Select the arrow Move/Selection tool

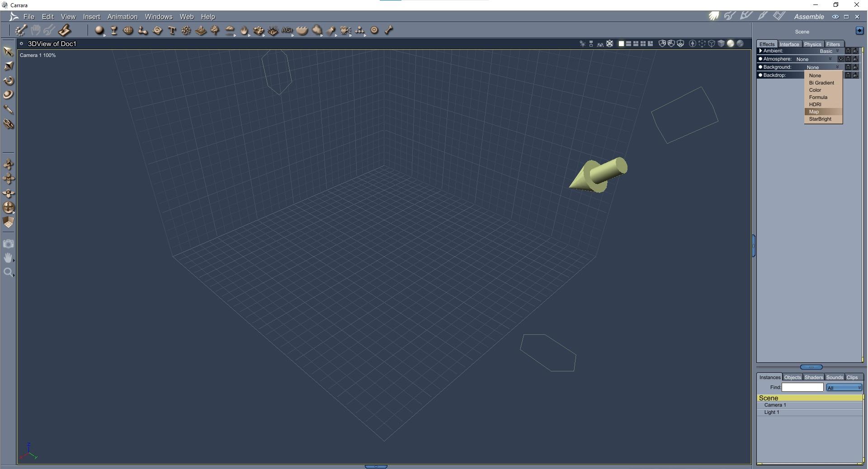pyautogui.click(x=8, y=51)
